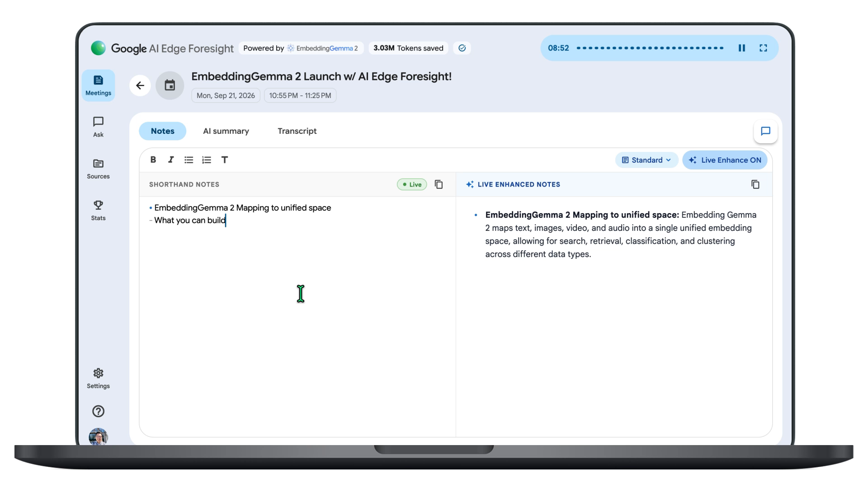Click the 3.03M Tokens saved badge
Viewport: 868px width, 488px height.
pos(408,48)
